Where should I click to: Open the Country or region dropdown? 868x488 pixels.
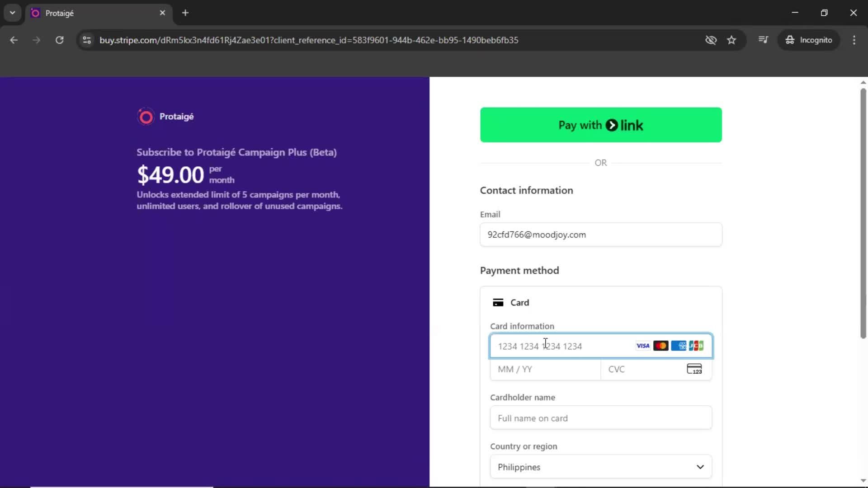coord(600,467)
